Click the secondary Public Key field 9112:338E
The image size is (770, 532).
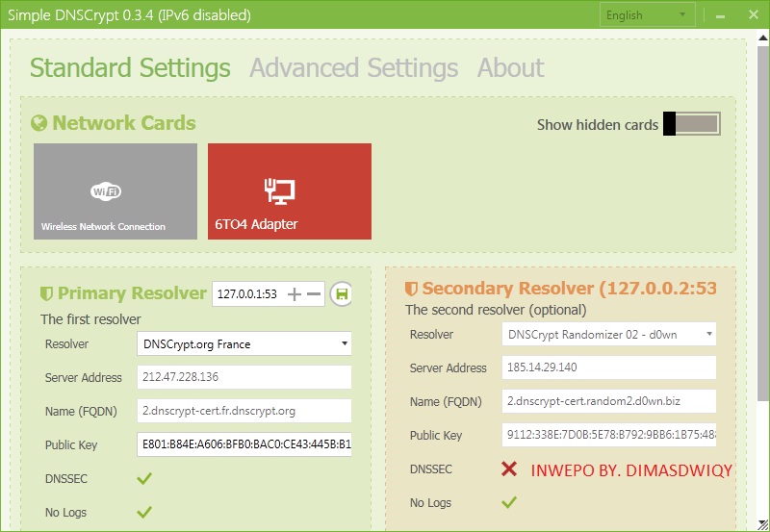coord(609,435)
